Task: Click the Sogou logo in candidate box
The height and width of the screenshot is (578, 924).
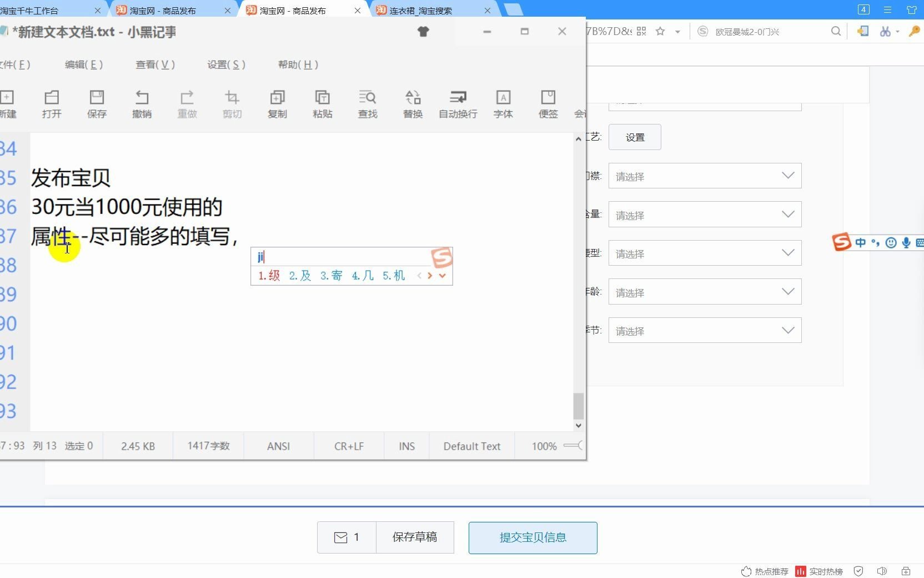Action: [x=442, y=258]
